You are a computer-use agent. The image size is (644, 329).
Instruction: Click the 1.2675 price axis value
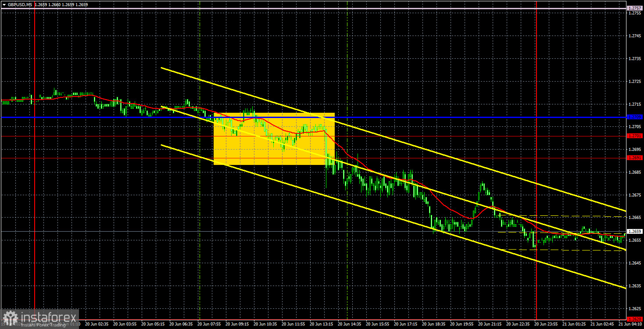pos(635,195)
